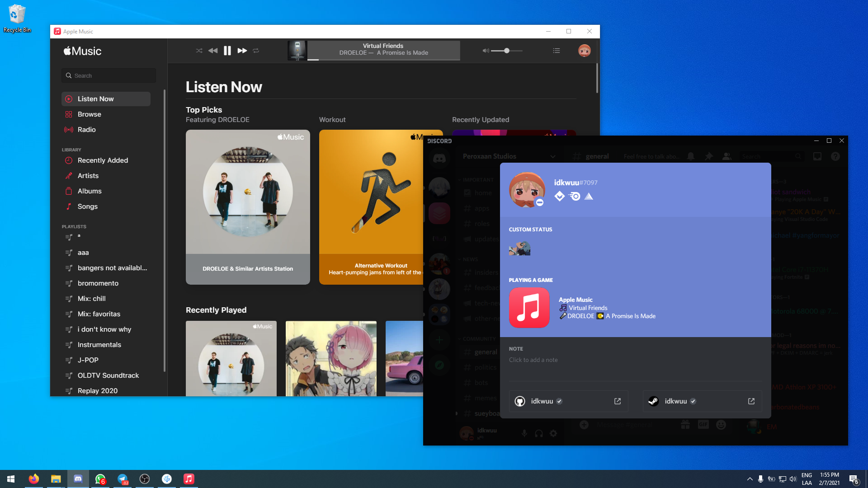This screenshot has height=488, width=868.
Task: Toggle shuffle mode in Apple Music
Action: tap(199, 51)
